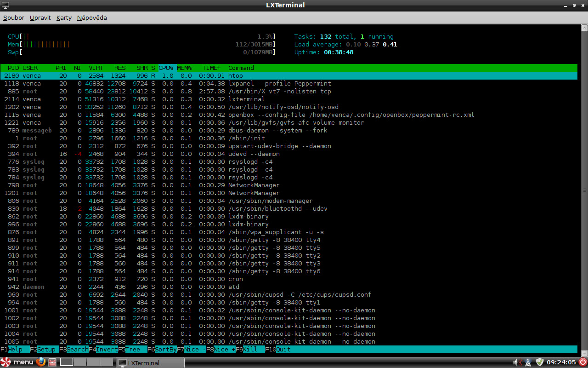The image size is (588, 368).
Task: Sort by the USER column header
Action: 30,68
